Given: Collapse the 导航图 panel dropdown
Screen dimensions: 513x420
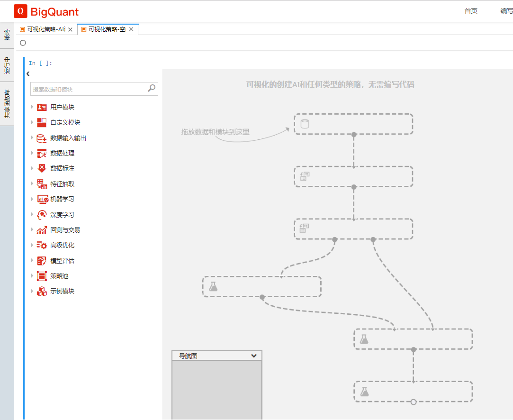Looking at the screenshot, I should [x=254, y=356].
